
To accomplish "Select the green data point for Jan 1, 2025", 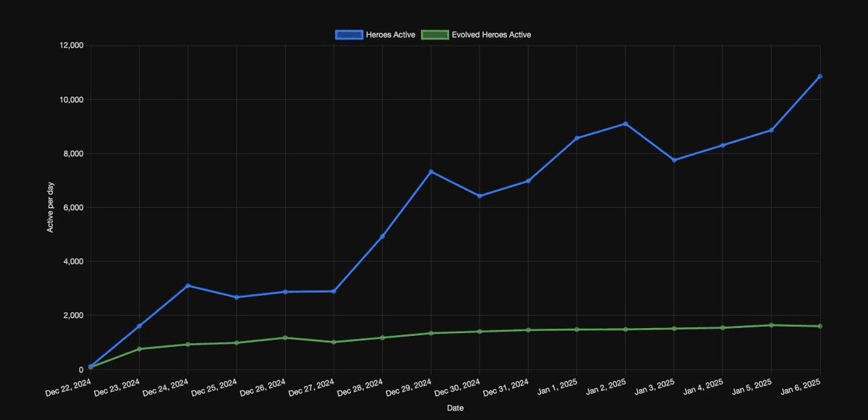I will (576, 329).
